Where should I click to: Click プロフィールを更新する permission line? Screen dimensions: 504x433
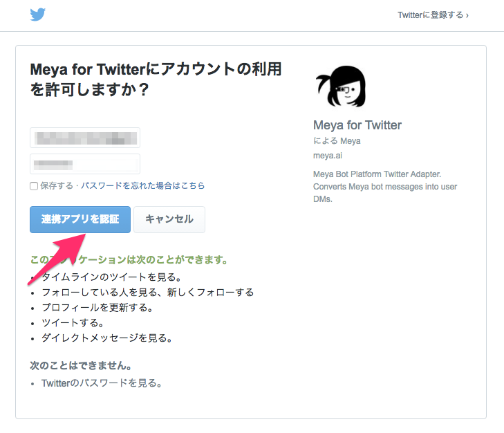point(98,307)
